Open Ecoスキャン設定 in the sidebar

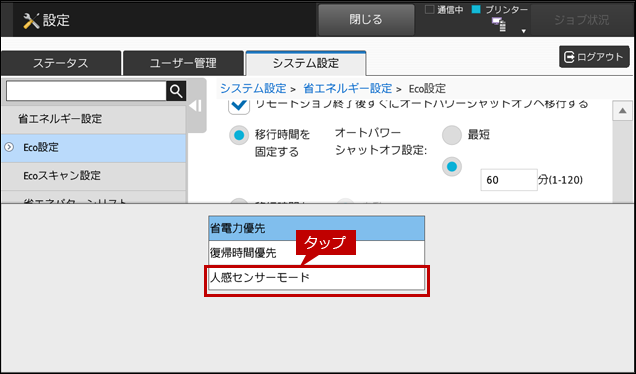[93, 176]
